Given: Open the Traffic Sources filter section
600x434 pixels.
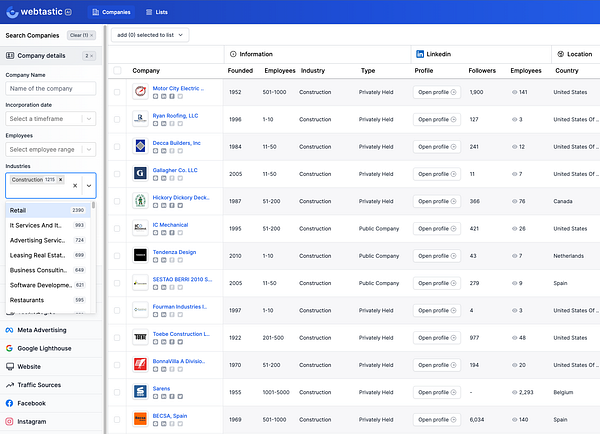Looking at the screenshot, I should tap(40, 385).
